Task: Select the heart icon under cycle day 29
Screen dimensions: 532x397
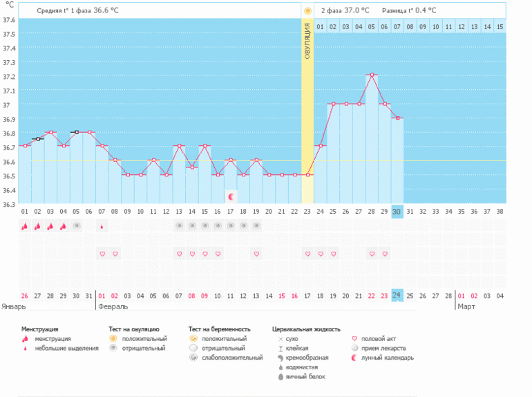Action: (385, 254)
